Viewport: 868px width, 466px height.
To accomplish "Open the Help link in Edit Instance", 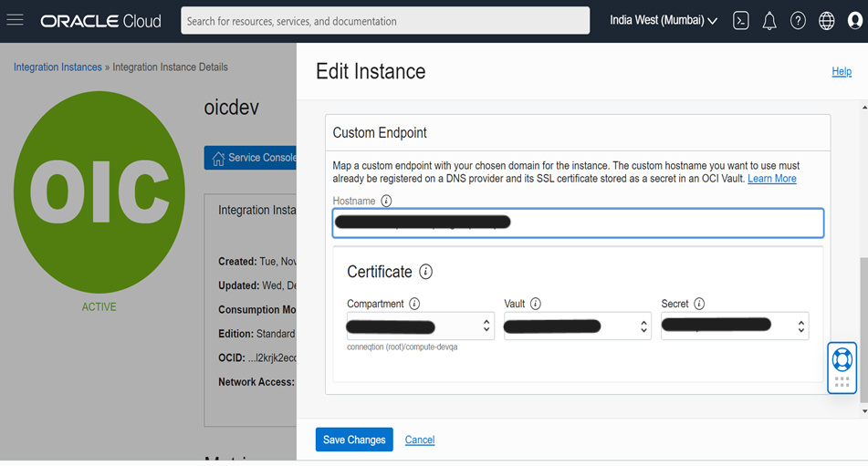I will pyautogui.click(x=842, y=71).
